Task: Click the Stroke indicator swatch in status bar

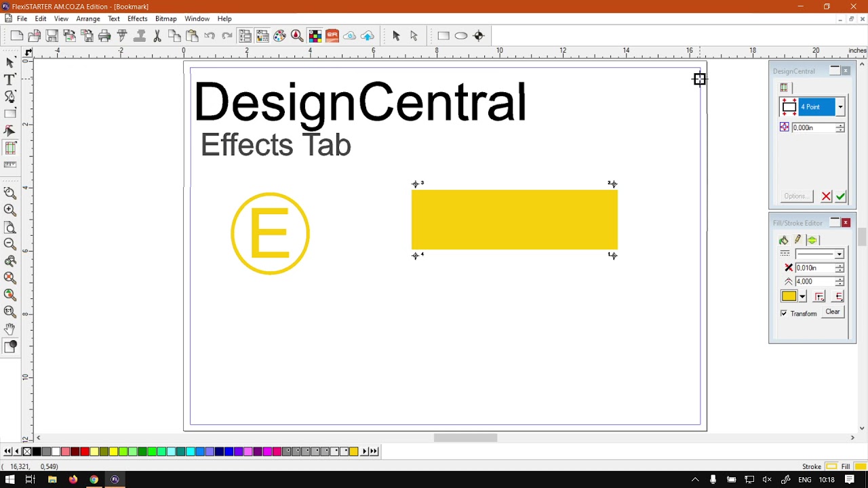Action: (831, 466)
